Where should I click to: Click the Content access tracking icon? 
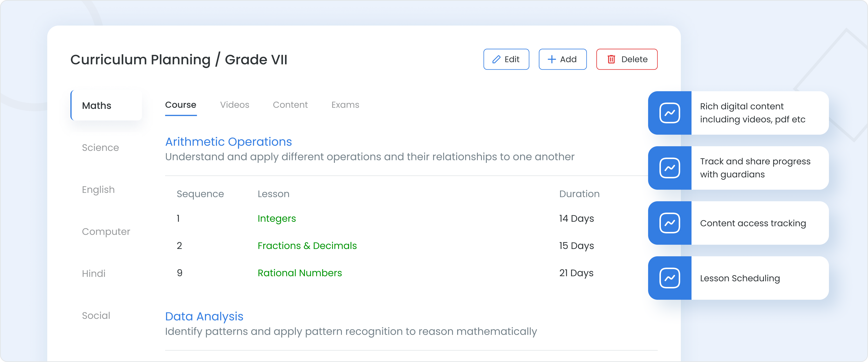point(670,223)
